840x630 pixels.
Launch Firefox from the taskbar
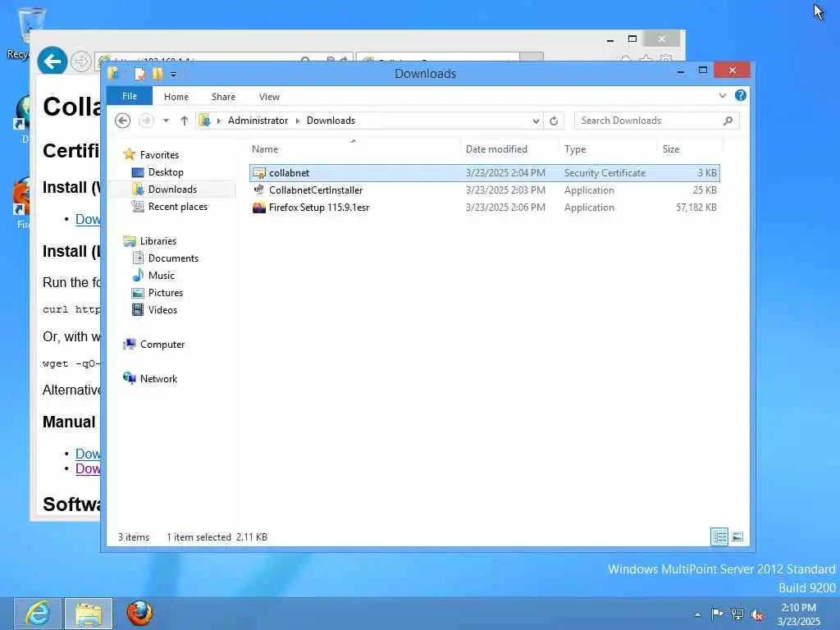(139, 614)
